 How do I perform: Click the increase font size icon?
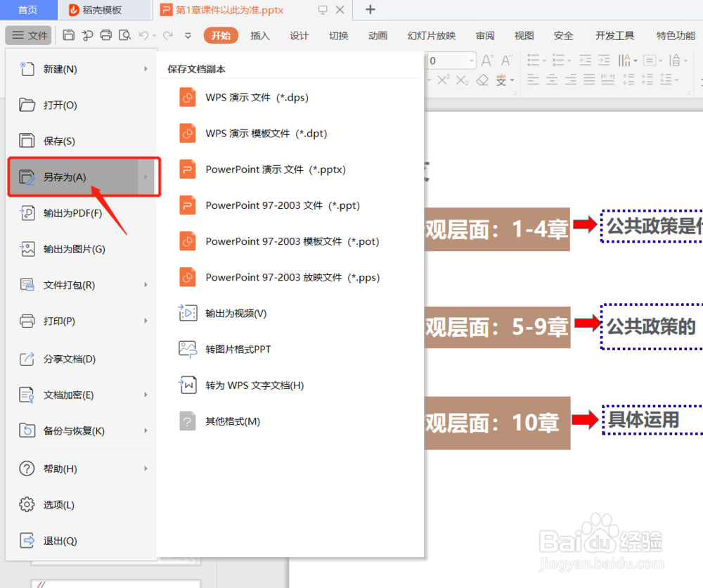(x=487, y=60)
